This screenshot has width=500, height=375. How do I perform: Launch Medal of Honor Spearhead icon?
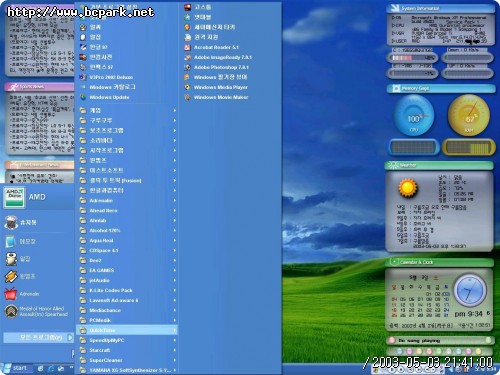pyautogui.click(x=11, y=311)
